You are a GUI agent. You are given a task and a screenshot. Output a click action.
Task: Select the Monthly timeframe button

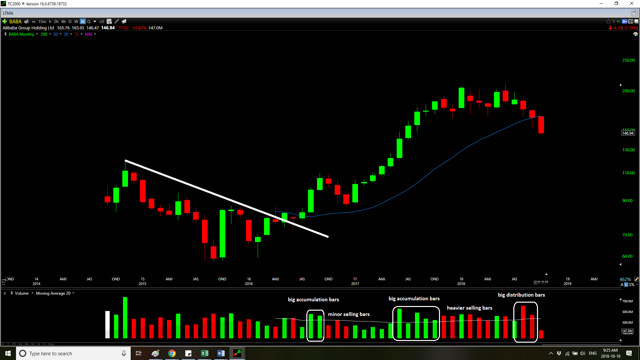(x=83, y=21)
